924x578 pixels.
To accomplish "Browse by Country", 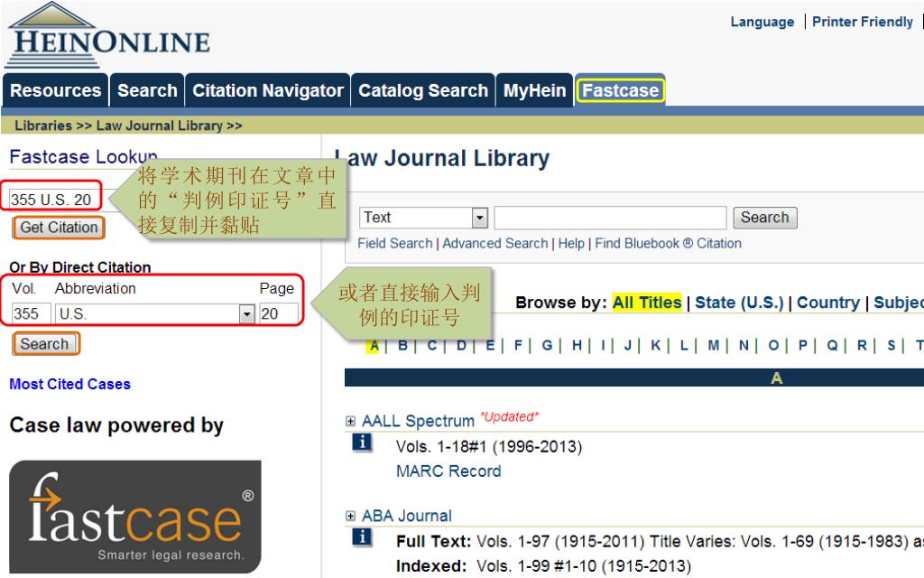I will (828, 303).
